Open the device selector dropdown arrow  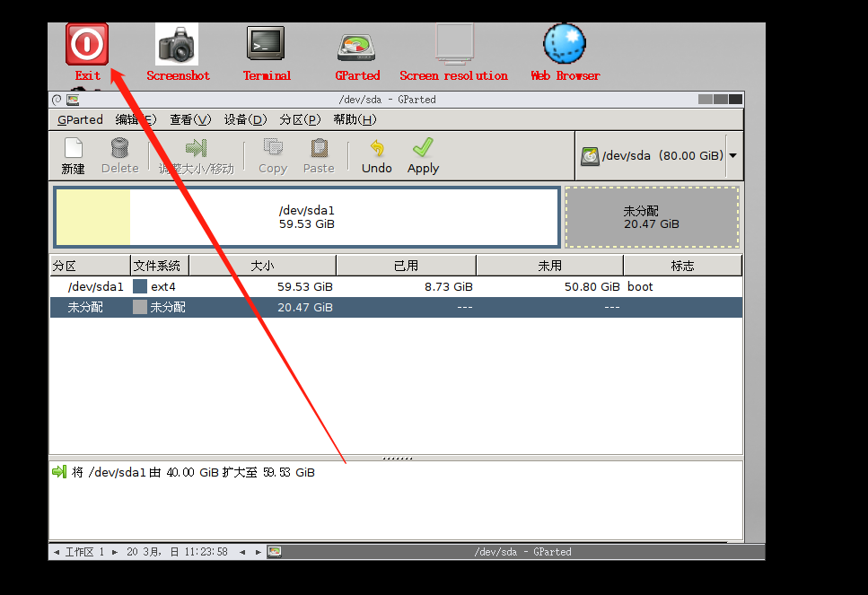[x=733, y=155]
